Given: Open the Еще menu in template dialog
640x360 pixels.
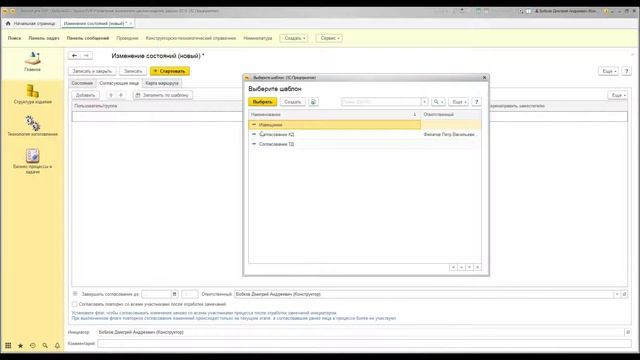Looking at the screenshot, I should pos(458,102).
